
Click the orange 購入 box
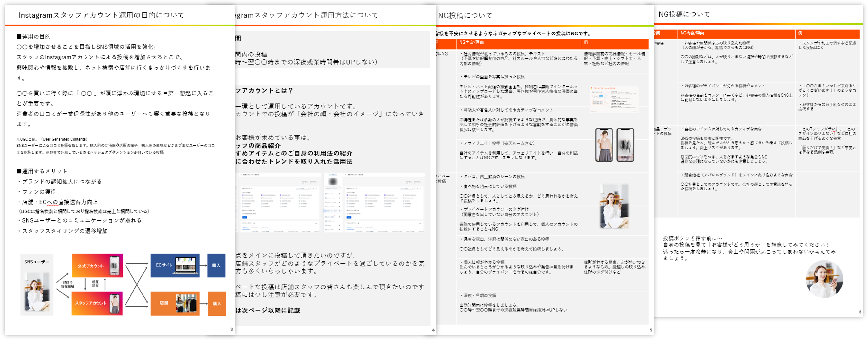pyautogui.click(x=217, y=303)
